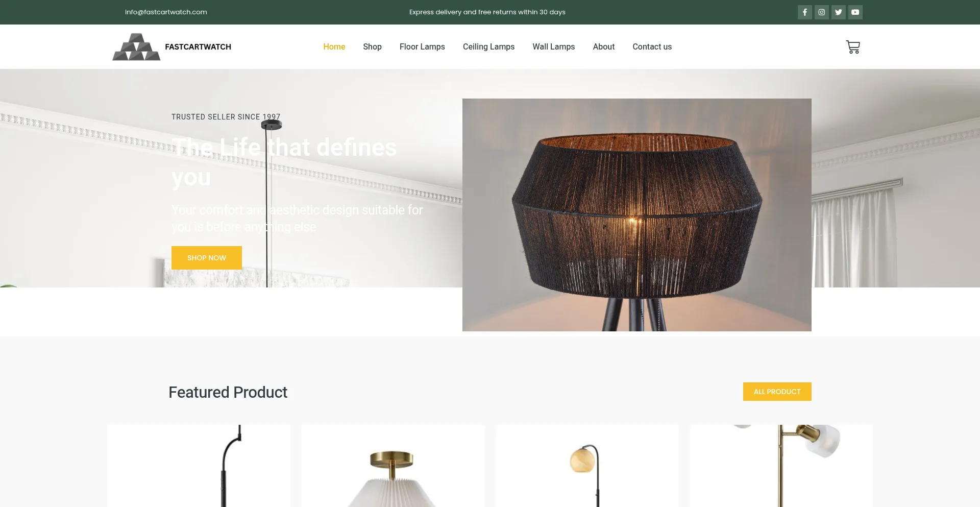Open the black arc floor lamp product
980x507 pixels.
199,466
